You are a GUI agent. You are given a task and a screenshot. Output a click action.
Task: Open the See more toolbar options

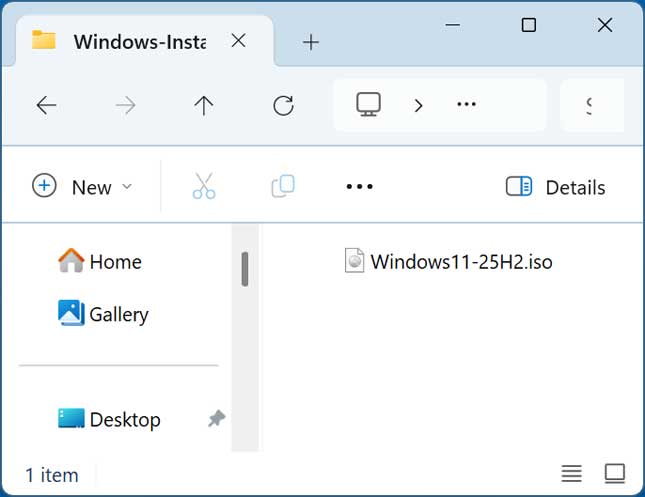coord(360,186)
